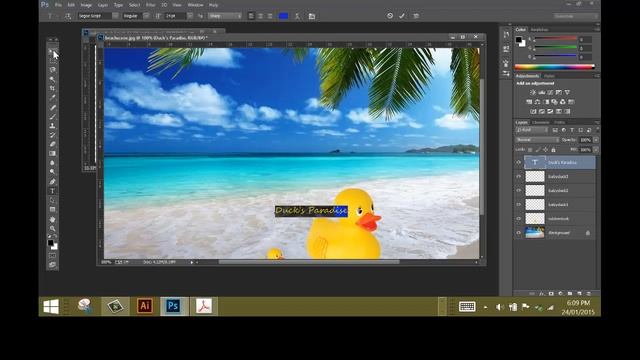
Task: Open the File menu
Action: [58, 5]
